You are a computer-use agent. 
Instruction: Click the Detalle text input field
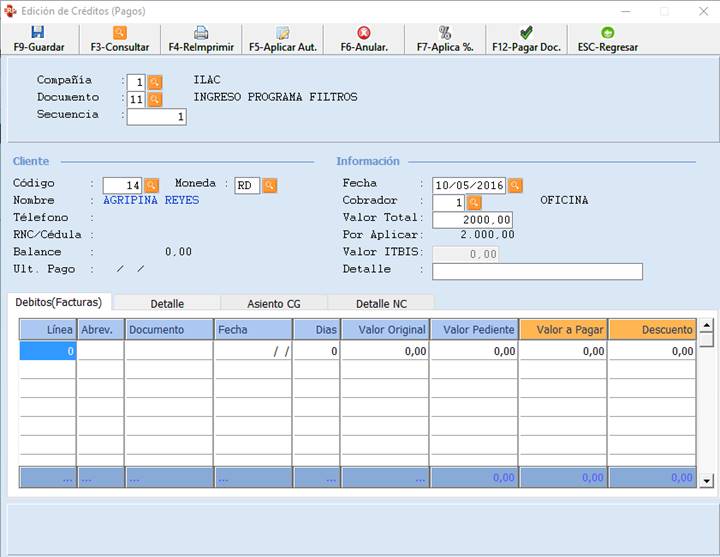coord(537,271)
